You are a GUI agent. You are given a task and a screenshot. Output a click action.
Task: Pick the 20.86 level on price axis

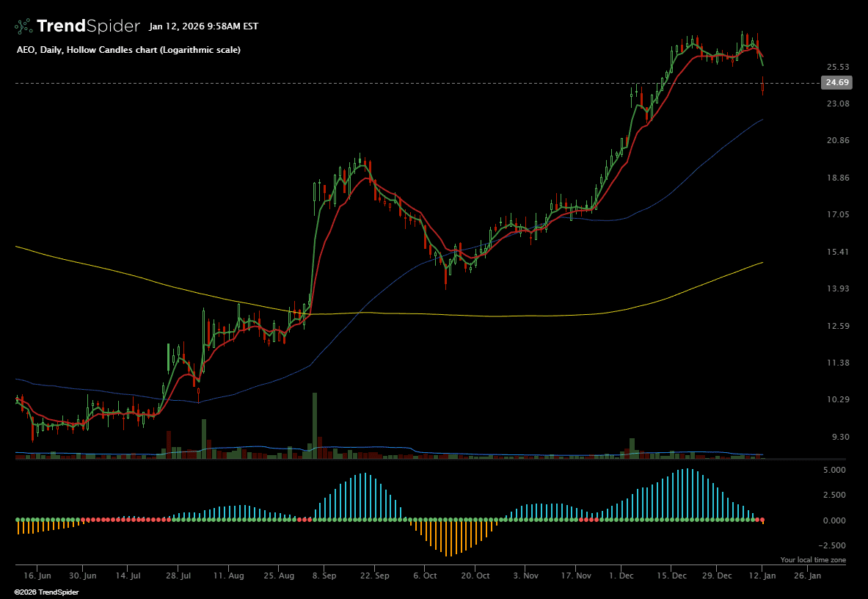[x=837, y=140]
